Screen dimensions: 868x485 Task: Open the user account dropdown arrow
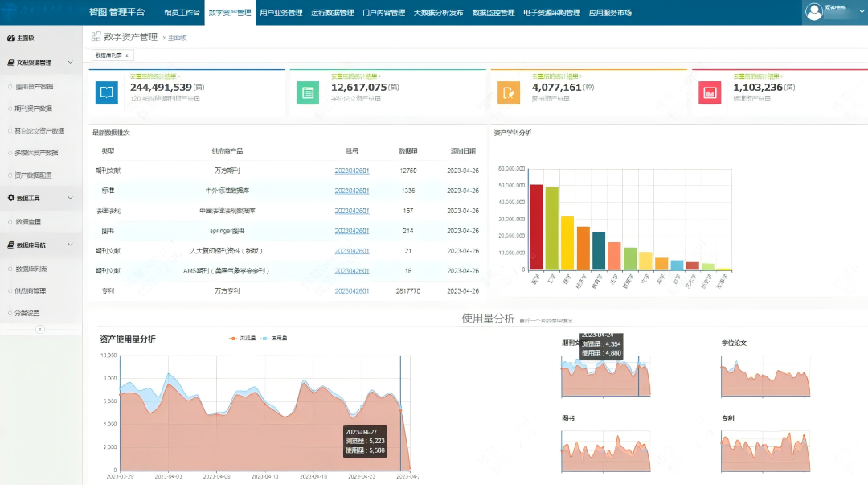pos(862,11)
